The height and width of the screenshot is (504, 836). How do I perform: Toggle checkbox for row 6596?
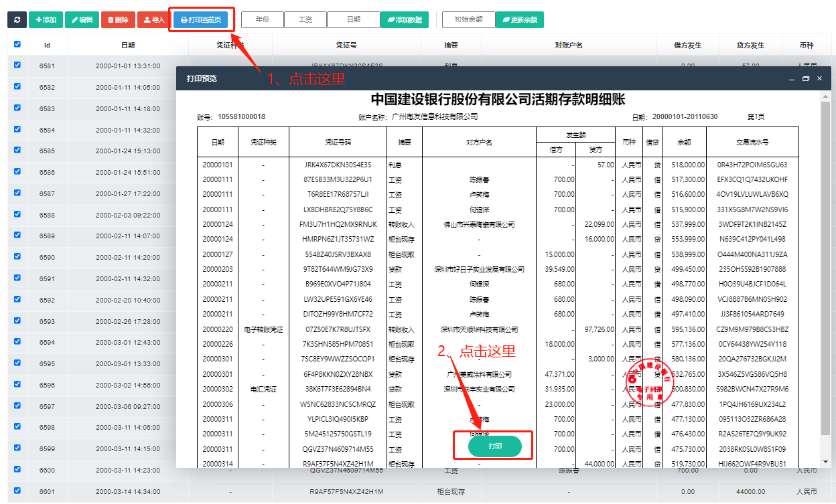coord(17,385)
